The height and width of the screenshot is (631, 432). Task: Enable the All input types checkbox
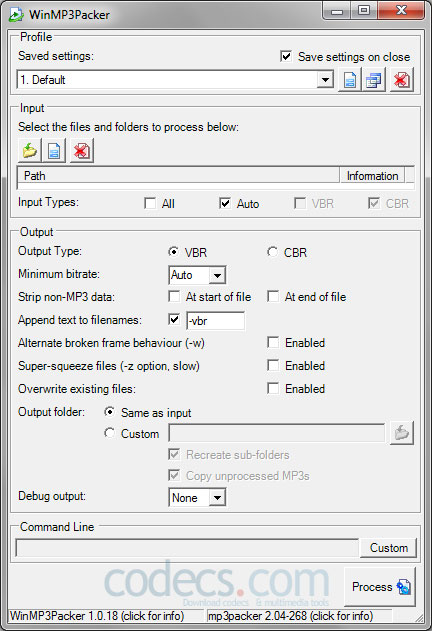tap(150, 203)
